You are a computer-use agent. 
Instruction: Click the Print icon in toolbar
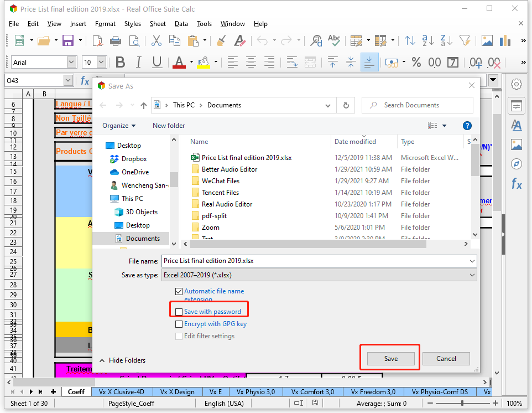point(116,40)
